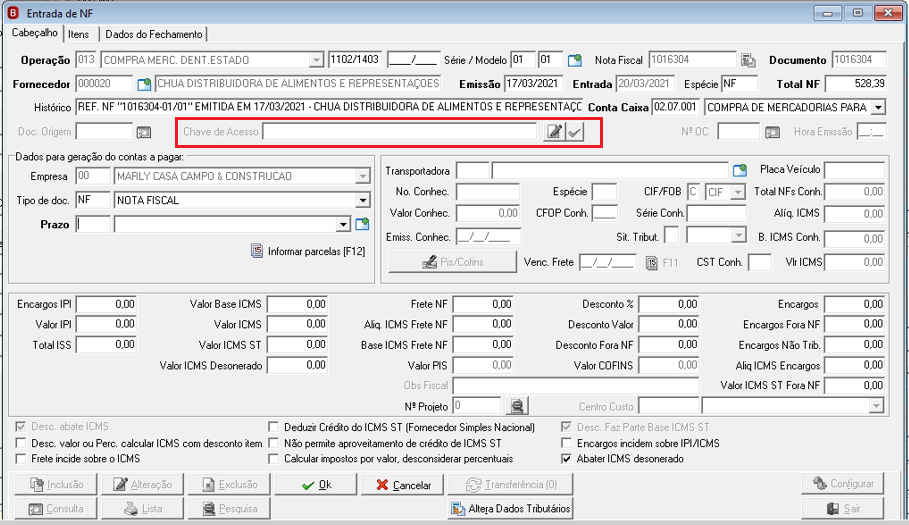Click the Informar parcelas icon

pyautogui.click(x=257, y=251)
